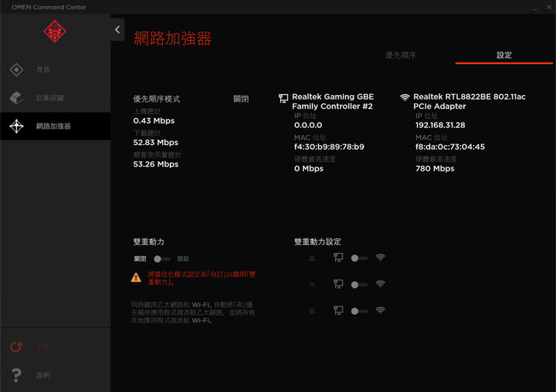Click the 52.83 Mbps download value

pyautogui.click(x=156, y=143)
